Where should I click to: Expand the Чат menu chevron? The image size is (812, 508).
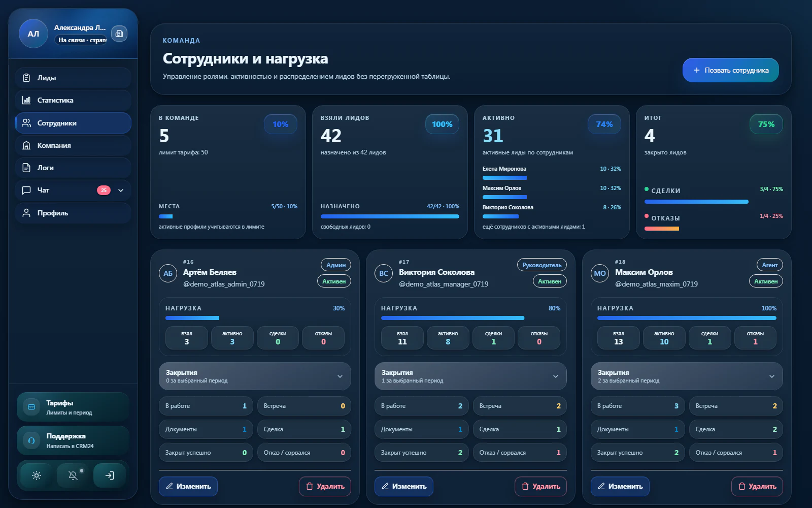pyautogui.click(x=121, y=190)
